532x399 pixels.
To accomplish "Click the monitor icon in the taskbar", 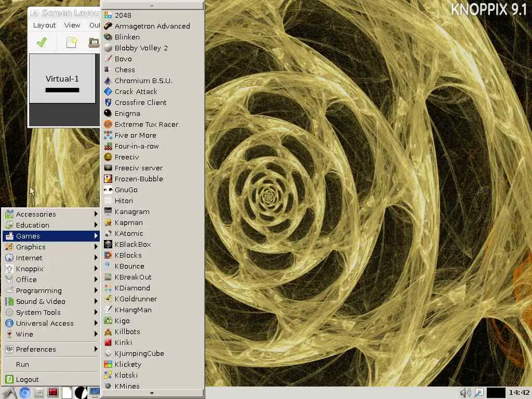I will pyautogui.click(x=95, y=393).
